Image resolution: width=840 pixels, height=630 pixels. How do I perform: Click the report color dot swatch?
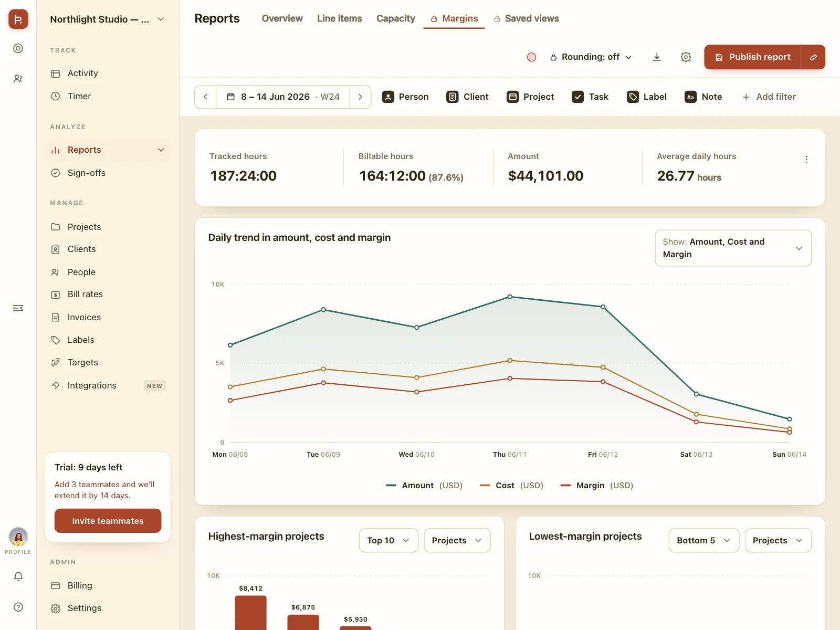tap(531, 57)
